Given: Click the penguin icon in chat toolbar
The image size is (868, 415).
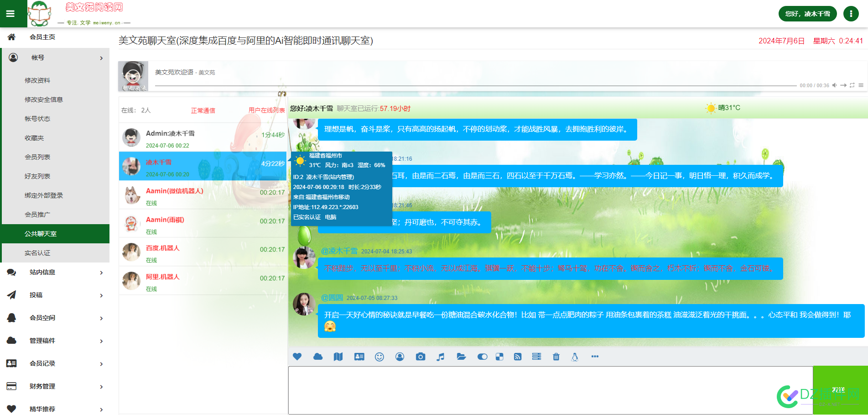Looking at the screenshot, I should 575,357.
